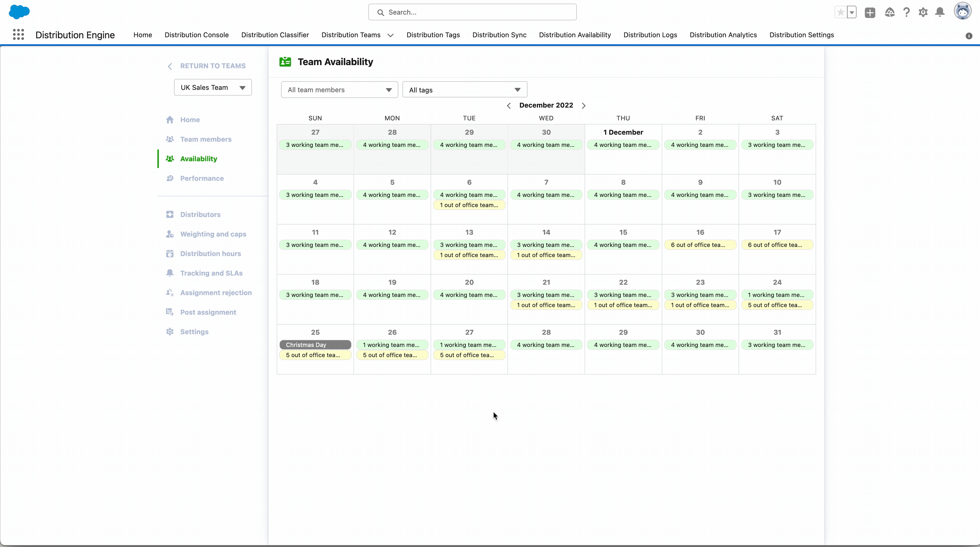Open the notifications bell icon

click(x=940, y=12)
